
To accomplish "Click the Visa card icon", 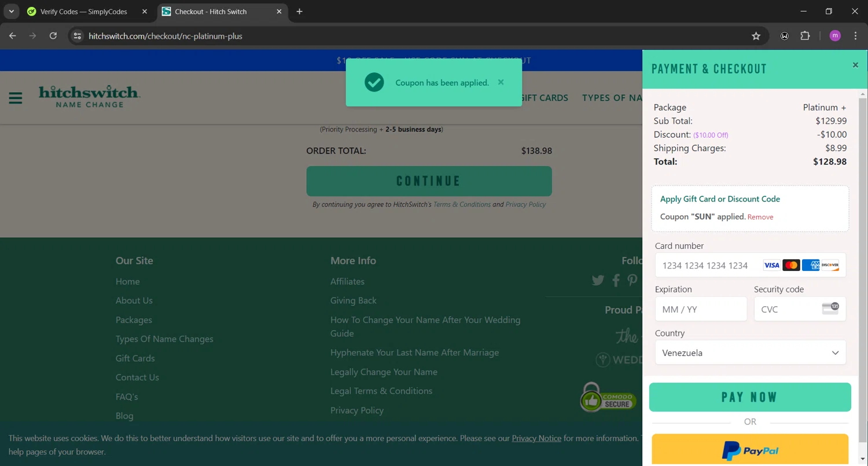I will (771, 265).
